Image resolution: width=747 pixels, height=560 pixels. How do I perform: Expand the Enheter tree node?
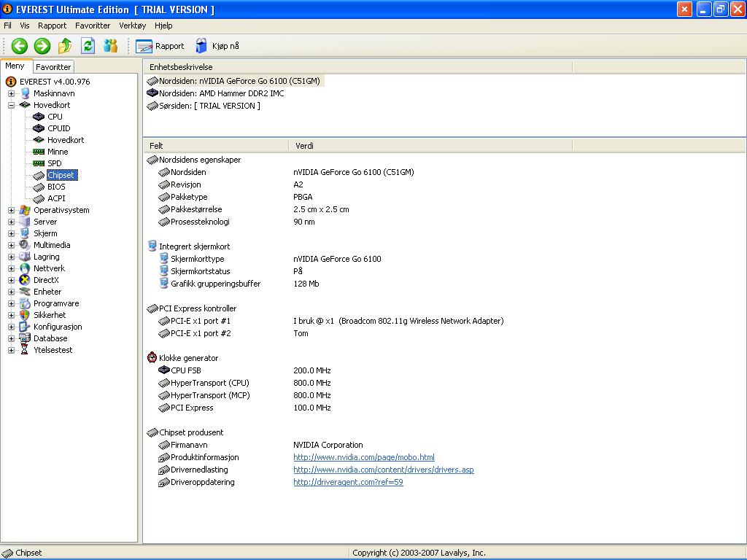(x=11, y=292)
